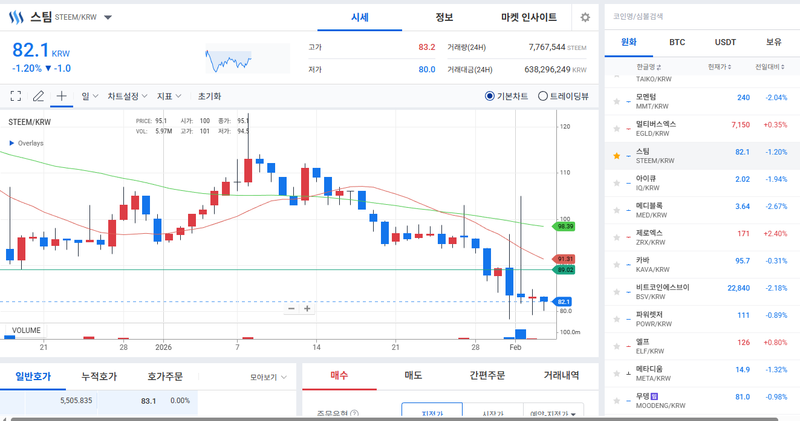Select the 트레이딩뷰 radio button
Screen dimensions: 800x421
coord(542,97)
